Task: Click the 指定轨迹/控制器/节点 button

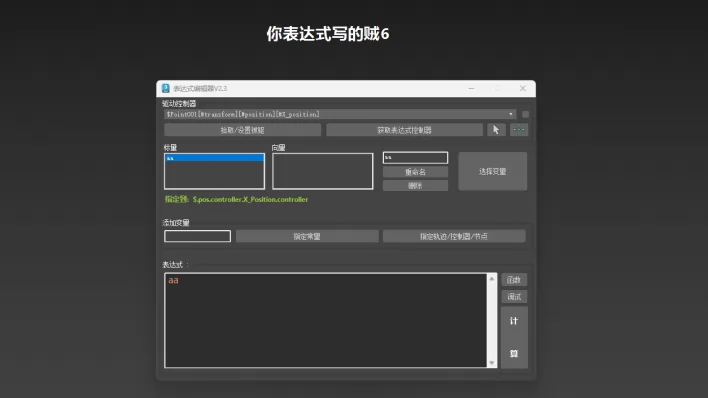Action: (x=454, y=236)
